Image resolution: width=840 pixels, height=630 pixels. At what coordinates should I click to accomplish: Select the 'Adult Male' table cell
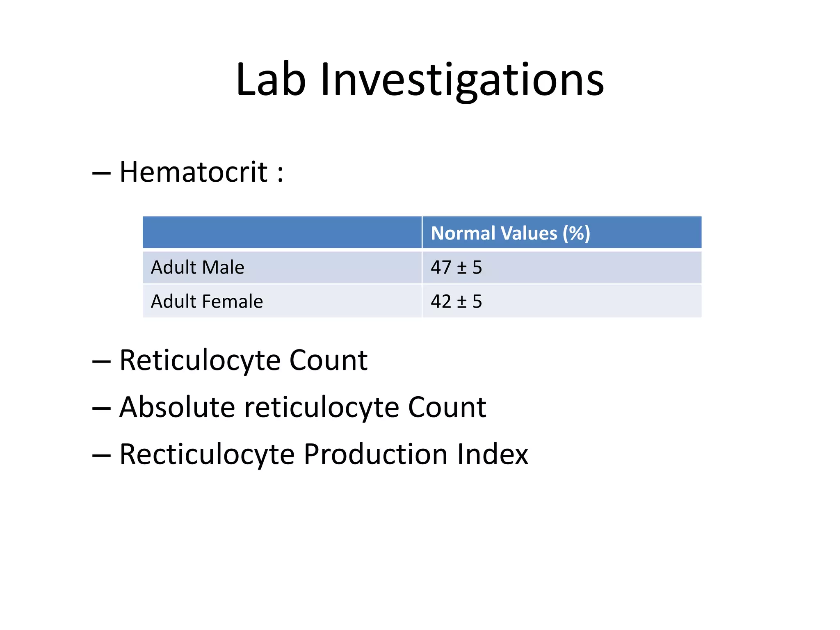(x=198, y=267)
